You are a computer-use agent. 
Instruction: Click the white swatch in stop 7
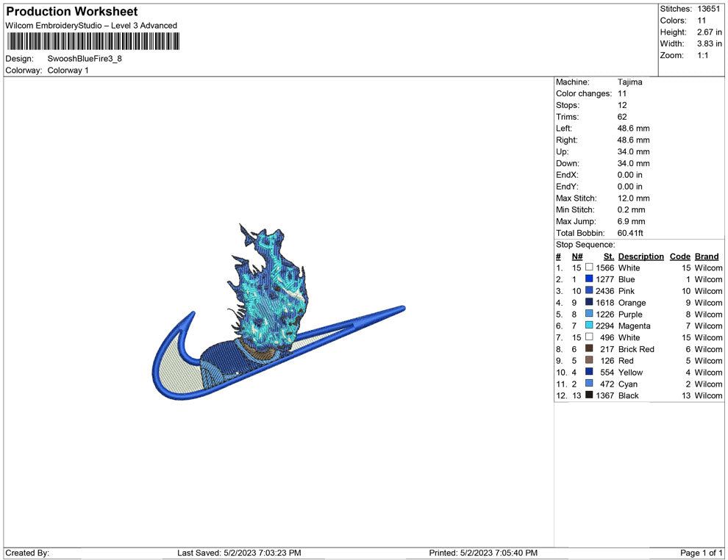(x=589, y=337)
